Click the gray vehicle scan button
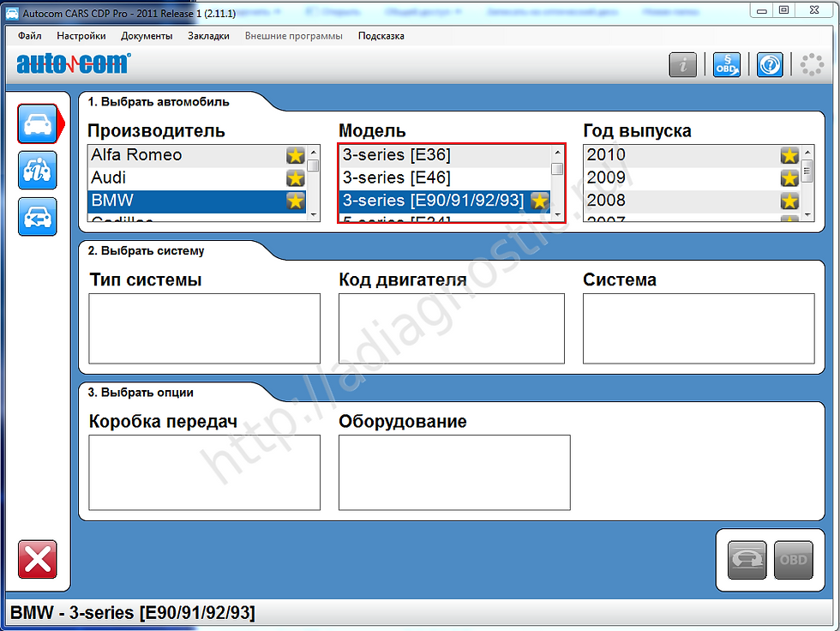Image resolution: width=840 pixels, height=631 pixels. pyautogui.click(x=747, y=560)
